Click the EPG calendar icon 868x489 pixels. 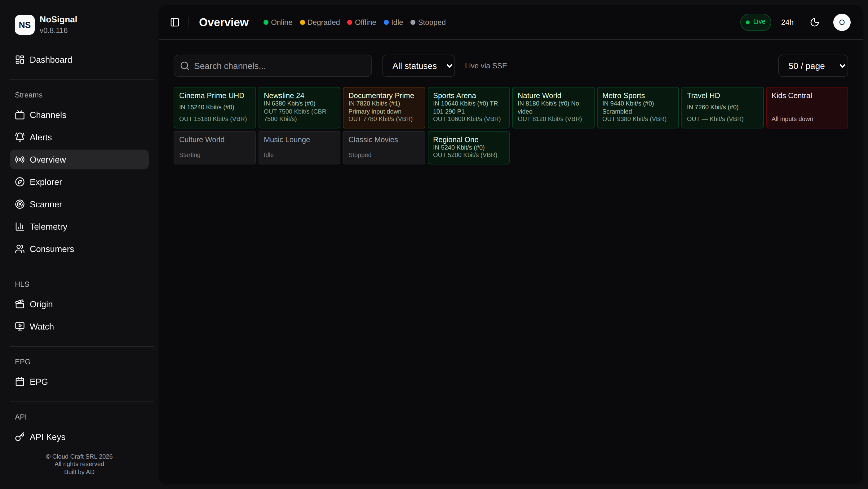[x=20, y=382]
